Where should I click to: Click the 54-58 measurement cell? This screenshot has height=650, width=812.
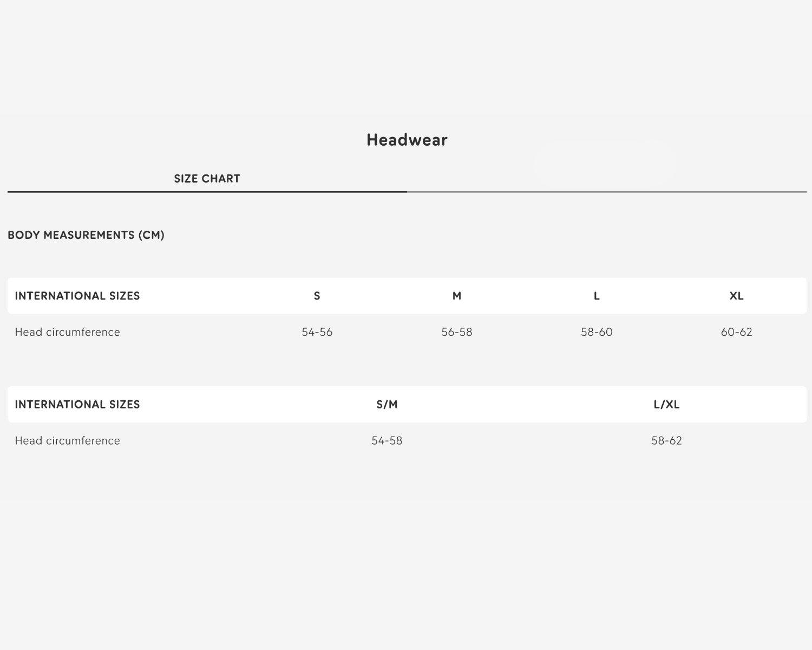(x=387, y=440)
